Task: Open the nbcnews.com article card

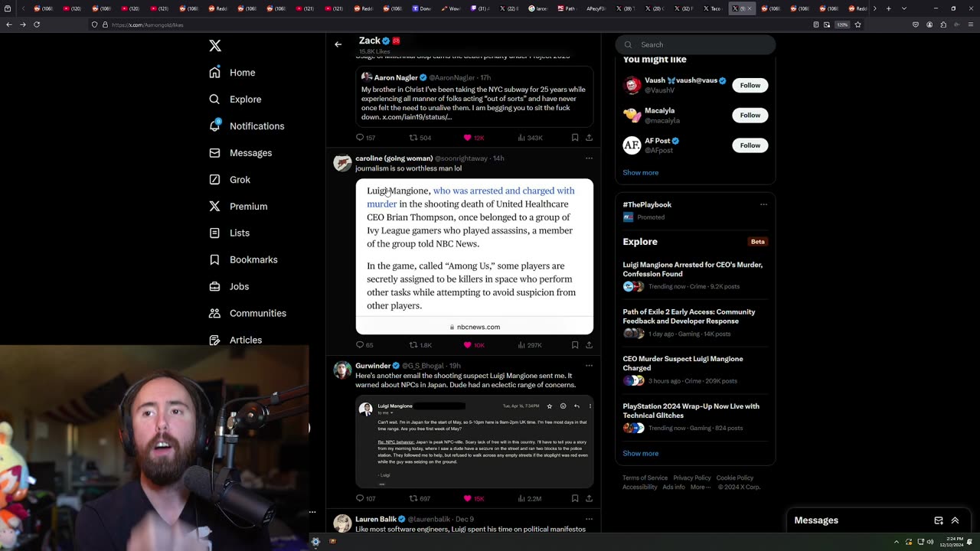Action: point(474,256)
